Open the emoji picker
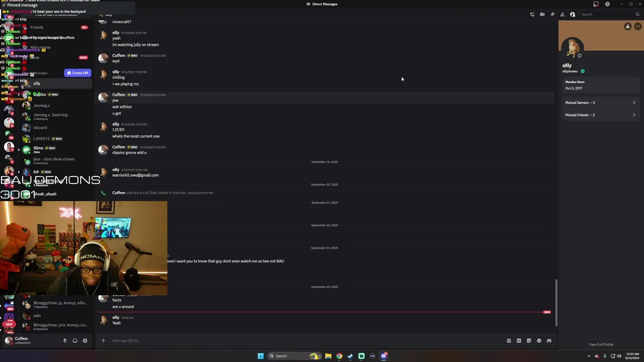644x362 pixels. point(539,341)
